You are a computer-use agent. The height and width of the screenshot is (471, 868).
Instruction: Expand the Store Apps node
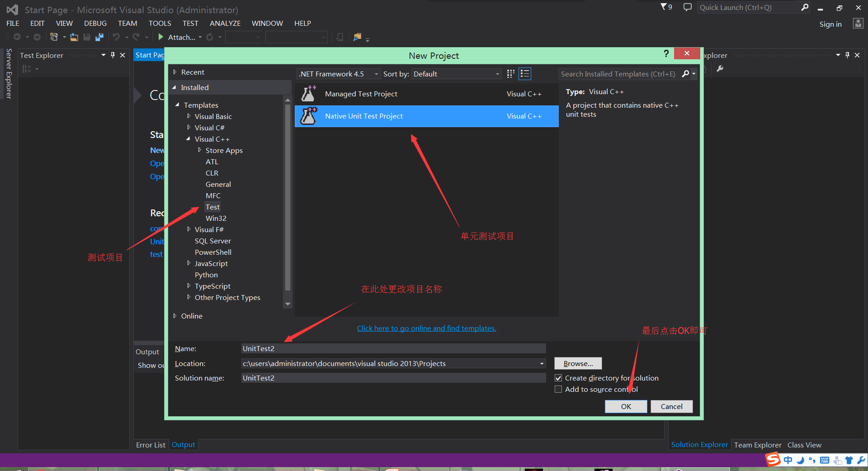click(x=199, y=150)
